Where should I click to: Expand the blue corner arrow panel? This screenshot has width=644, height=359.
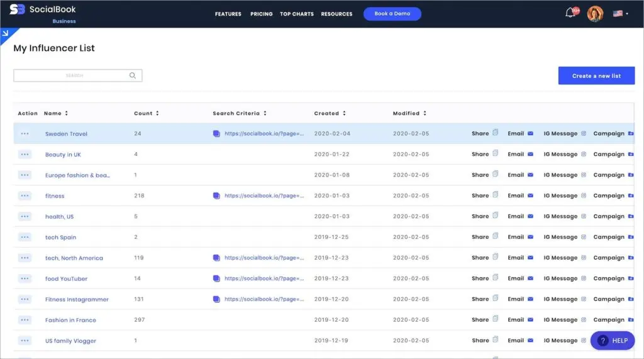click(x=6, y=33)
